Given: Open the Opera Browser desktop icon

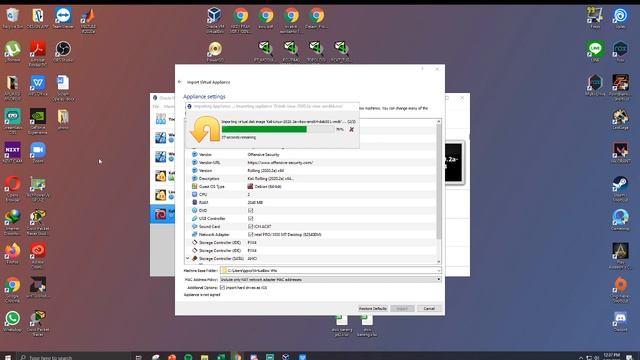Looking at the screenshot, I should tap(13, 188).
